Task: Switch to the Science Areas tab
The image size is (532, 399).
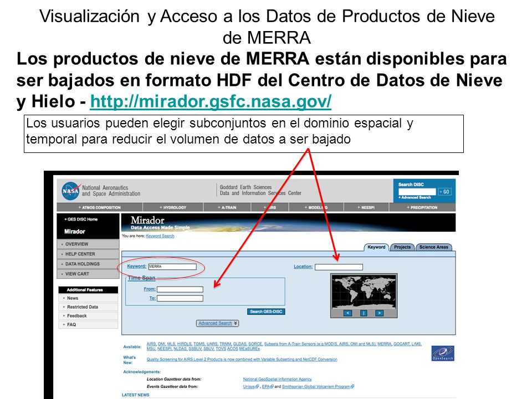Action: pos(433,247)
